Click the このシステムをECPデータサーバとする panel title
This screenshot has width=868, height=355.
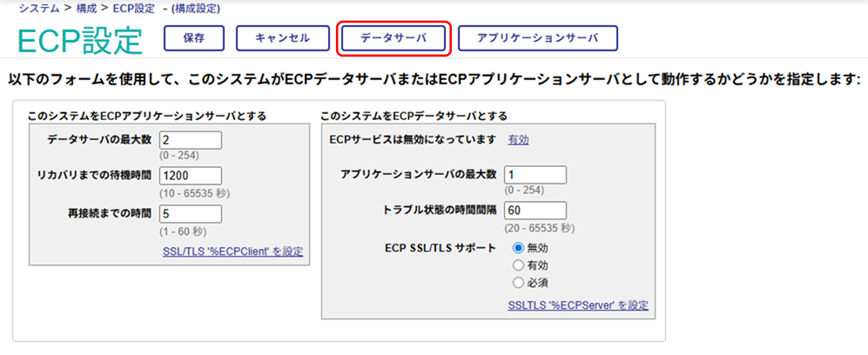(414, 116)
